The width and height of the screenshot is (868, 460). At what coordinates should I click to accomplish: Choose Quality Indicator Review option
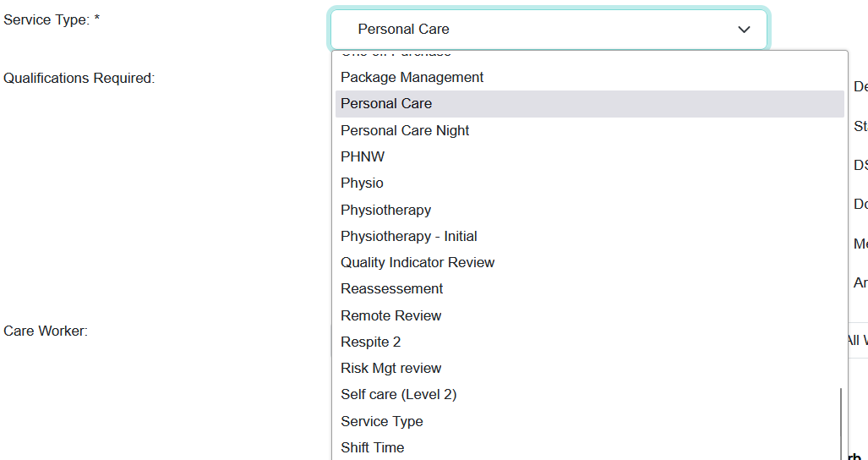(418, 262)
